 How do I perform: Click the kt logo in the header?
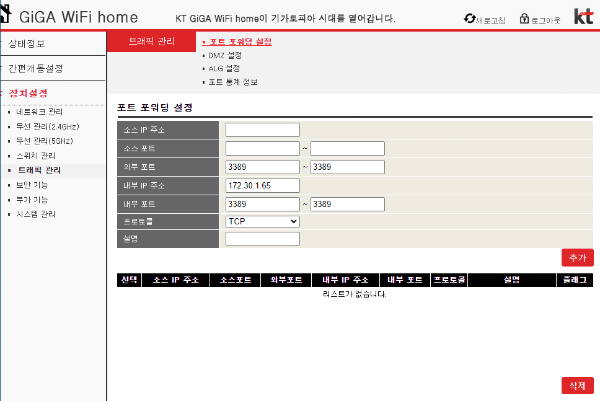583,17
